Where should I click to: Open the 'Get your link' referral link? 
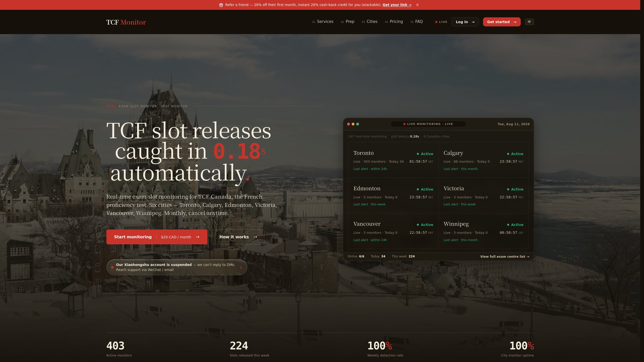tap(397, 5)
